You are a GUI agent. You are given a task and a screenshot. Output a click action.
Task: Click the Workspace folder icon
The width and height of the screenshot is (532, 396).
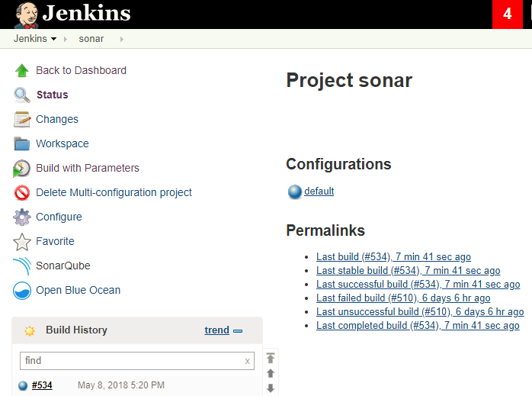pos(21,143)
